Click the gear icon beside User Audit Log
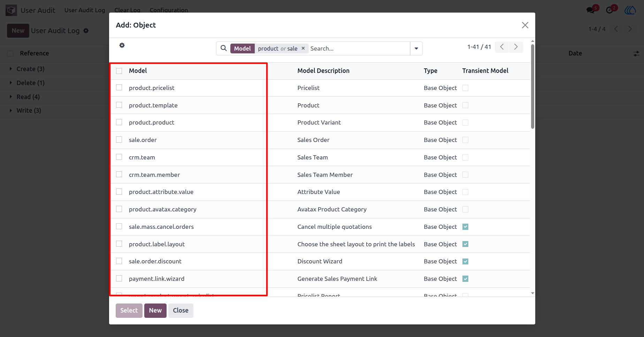The image size is (644, 337). [86, 31]
